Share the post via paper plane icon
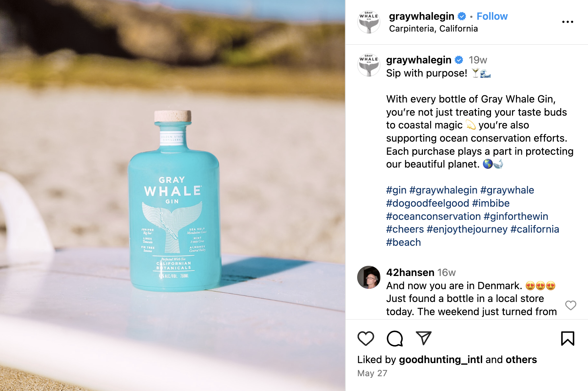This screenshot has width=588, height=391. pyautogui.click(x=424, y=338)
